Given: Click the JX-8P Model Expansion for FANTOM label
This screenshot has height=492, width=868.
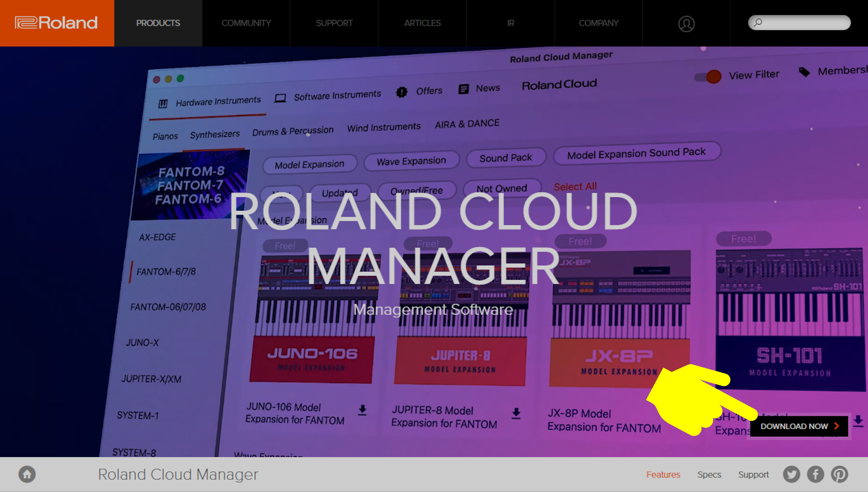Looking at the screenshot, I should (604, 421).
